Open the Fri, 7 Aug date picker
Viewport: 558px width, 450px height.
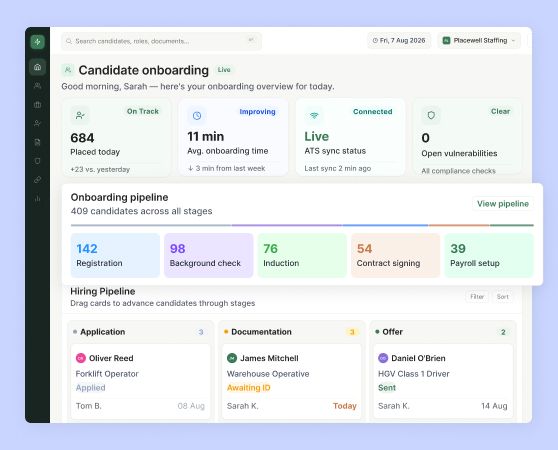[399, 41]
